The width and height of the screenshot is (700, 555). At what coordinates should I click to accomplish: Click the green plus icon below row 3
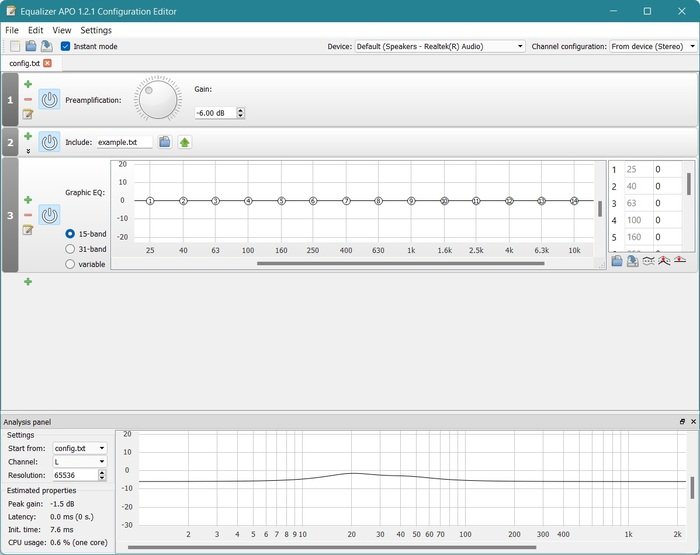point(28,282)
